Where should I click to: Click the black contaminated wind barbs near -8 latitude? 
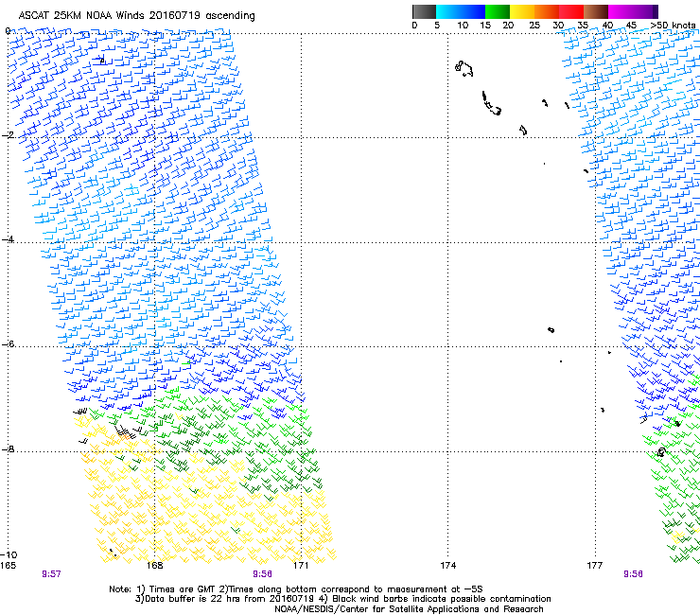(126, 431)
